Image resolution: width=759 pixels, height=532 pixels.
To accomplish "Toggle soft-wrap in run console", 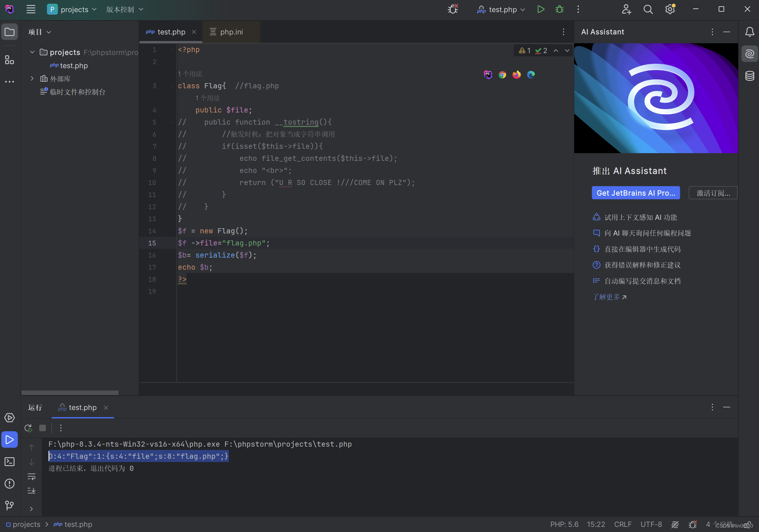I will (32, 477).
